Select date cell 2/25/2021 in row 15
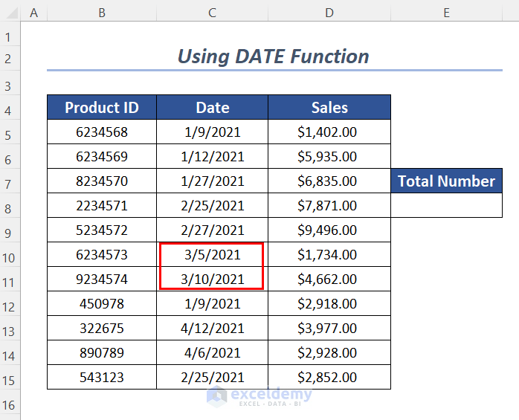519x420 pixels. pos(212,377)
